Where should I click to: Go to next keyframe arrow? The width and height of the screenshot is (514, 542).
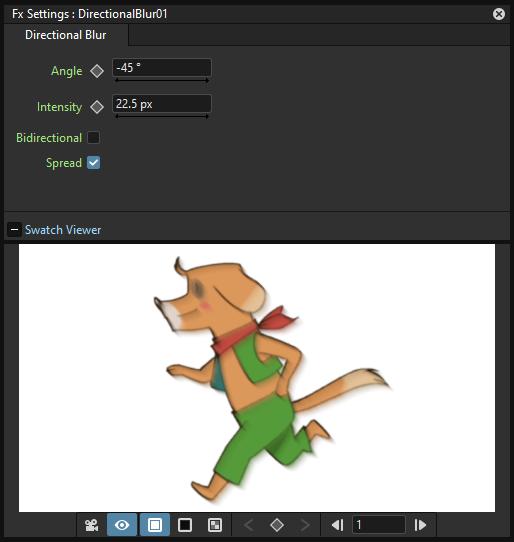[305, 525]
